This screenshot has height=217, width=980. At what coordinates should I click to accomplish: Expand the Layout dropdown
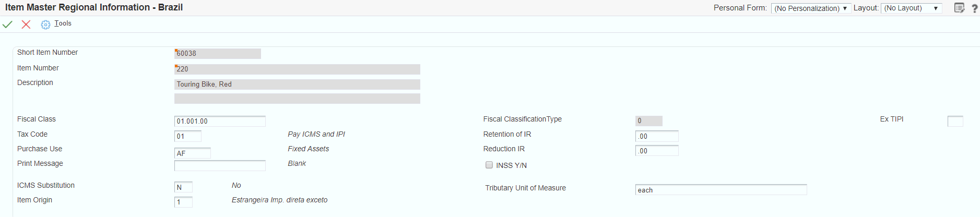(x=911, y=8)
